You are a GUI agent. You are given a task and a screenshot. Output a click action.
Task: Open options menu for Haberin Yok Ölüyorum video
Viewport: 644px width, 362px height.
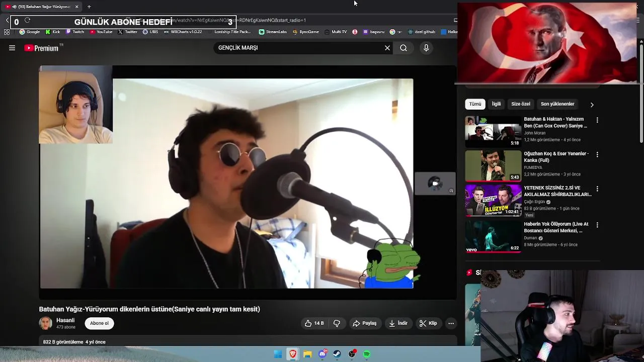coord(597,225)
